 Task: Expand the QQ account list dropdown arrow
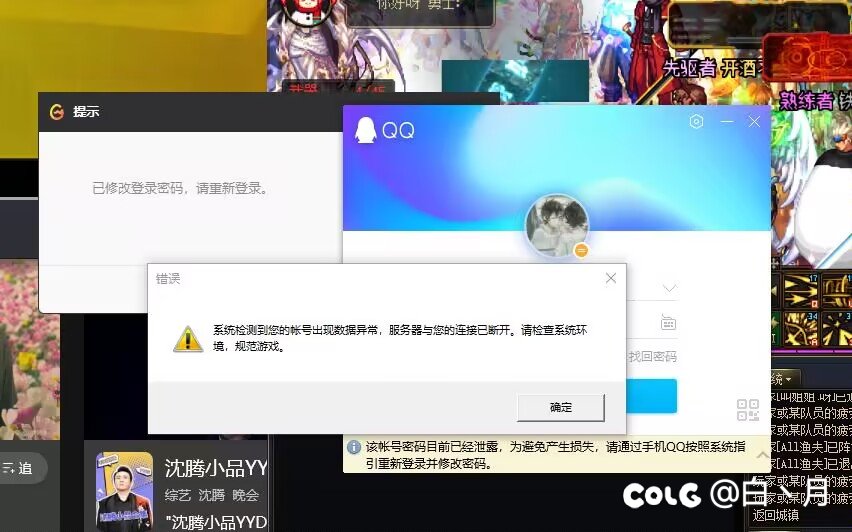pos(669,288)
